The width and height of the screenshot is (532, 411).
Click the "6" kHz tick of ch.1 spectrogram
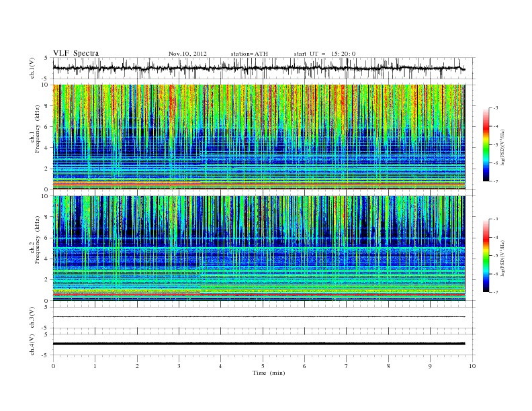tap(46, 127)
